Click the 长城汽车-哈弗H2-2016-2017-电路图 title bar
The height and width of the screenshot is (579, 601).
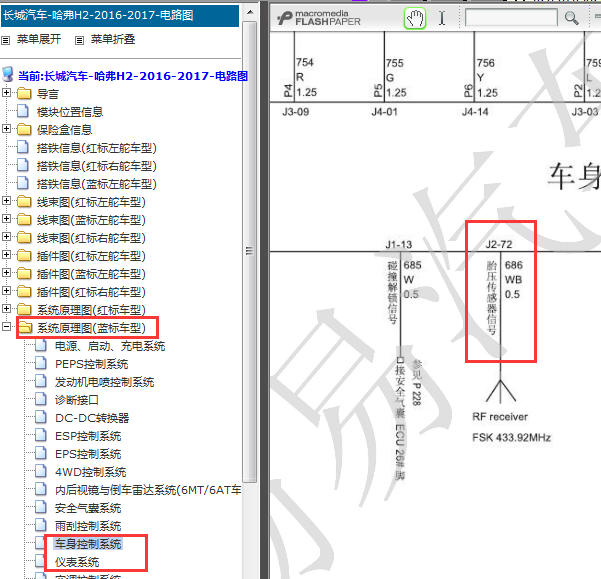120,15
